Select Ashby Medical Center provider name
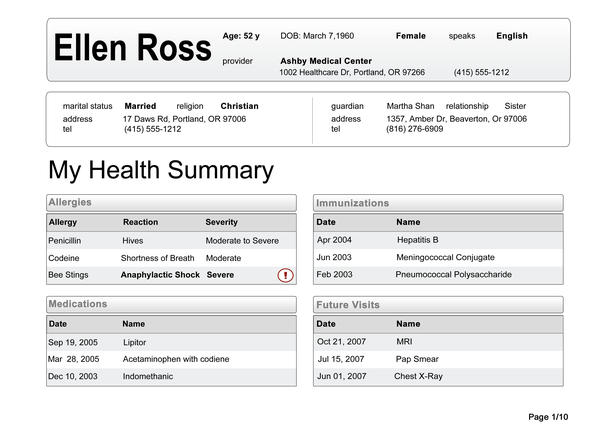Image resolution: width=615 pixels, height=424 pixels. [x=326, y=61]
